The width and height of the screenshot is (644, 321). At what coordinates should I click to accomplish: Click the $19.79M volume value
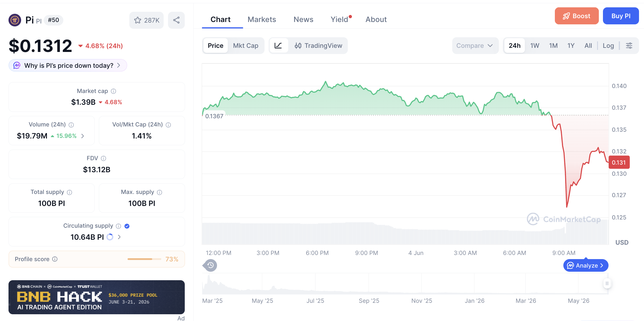(32, 136)
